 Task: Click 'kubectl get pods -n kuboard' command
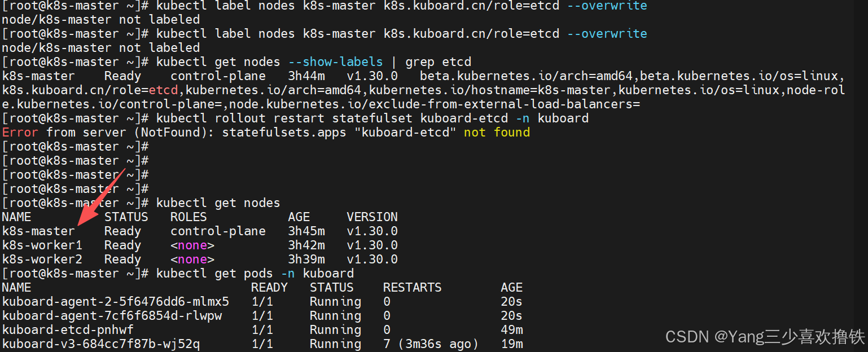coord(255,274)
